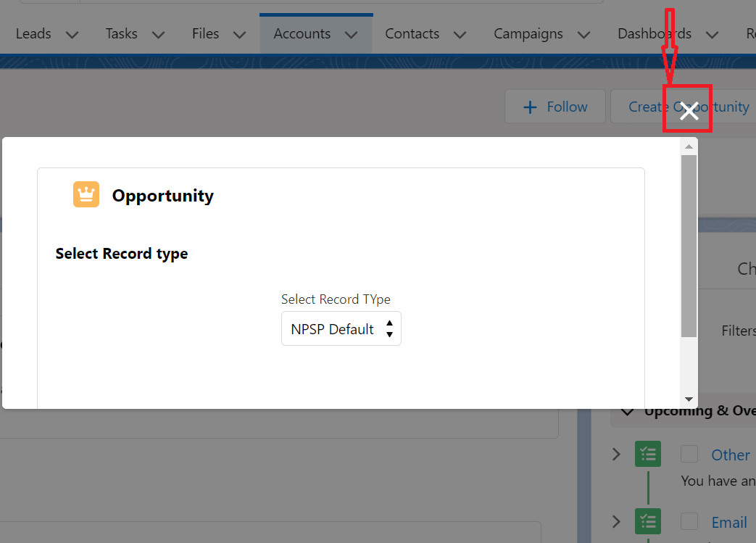Expand the Leads tab chevron menu
Image resolution: width=756 pixels, height=543 pixels.
(72, 35)
